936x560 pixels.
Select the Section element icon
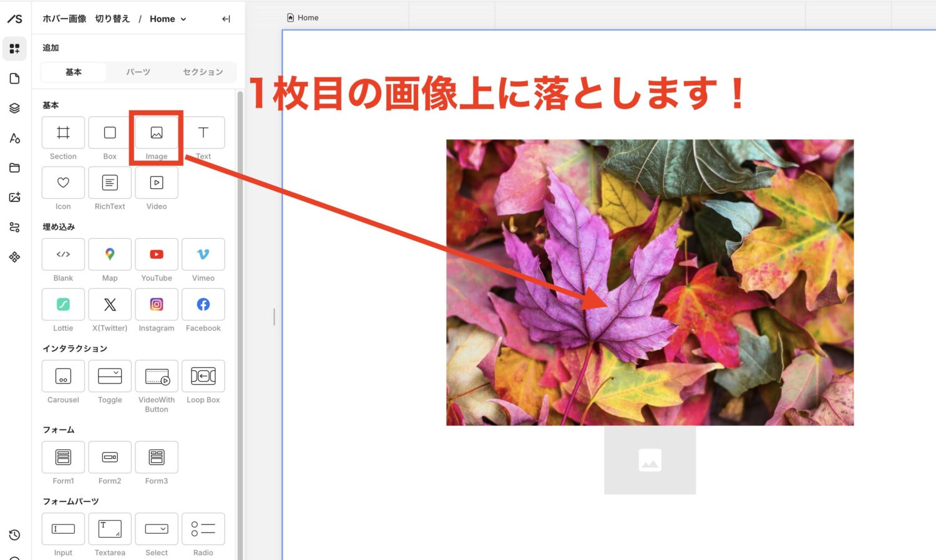click(63, 133)
